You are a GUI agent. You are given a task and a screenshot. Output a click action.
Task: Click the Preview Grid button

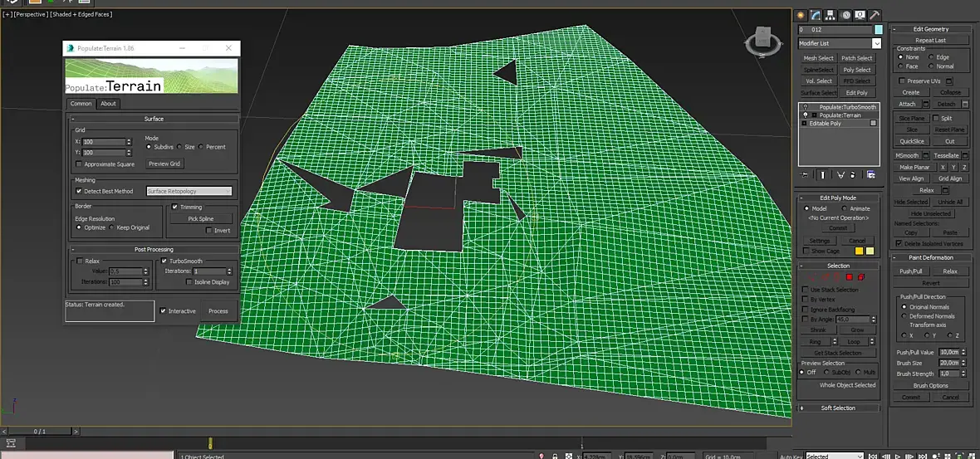pos(165,164)
